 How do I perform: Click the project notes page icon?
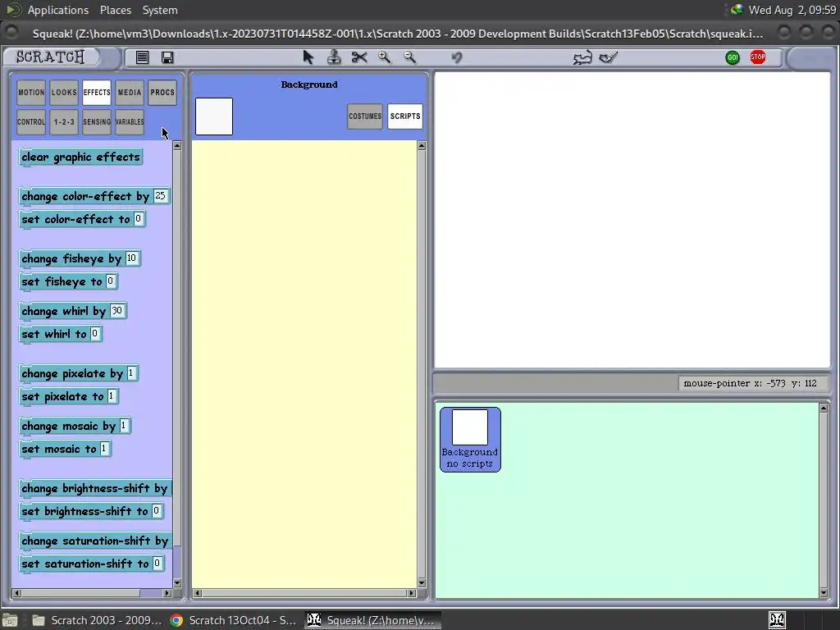142,57
